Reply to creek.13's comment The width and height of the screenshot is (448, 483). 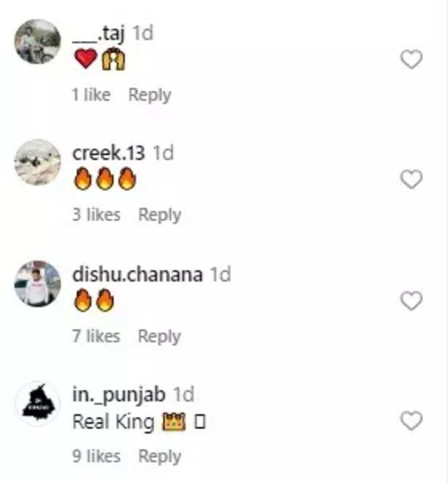pos(159,215)
